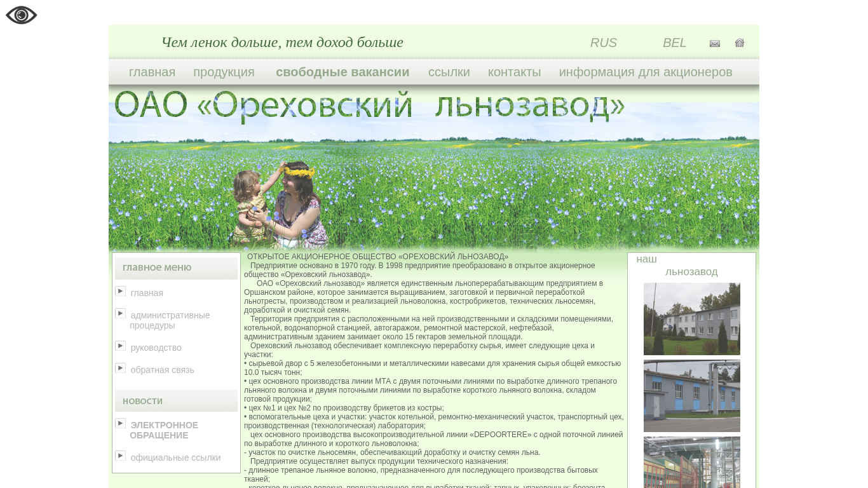The width and height of the screenshot is (868, 488).
Task: Switch language to RUS
Action: coord(604,43)
